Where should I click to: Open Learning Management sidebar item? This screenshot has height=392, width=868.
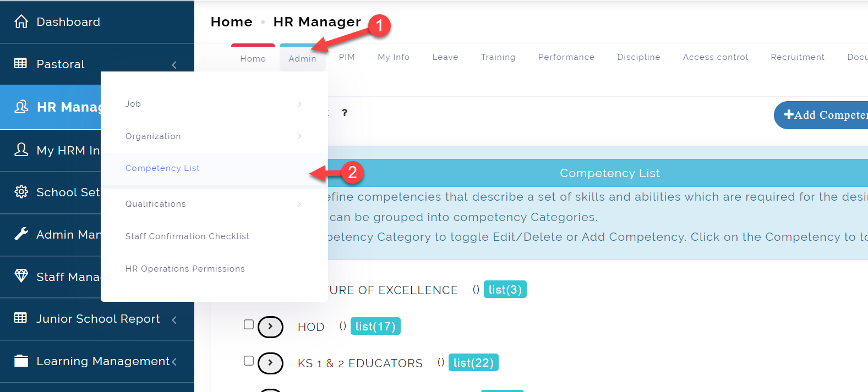click(x=97, y=361)
